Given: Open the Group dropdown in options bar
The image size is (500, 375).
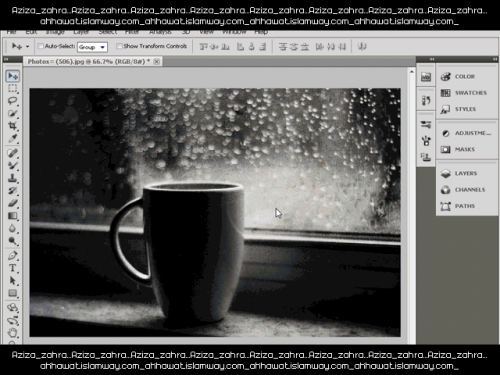Looking at the screenshot, I should point(92,47).
